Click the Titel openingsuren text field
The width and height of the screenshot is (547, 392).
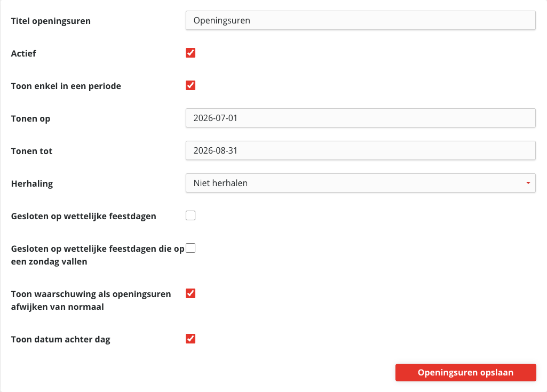tap(360, 20)
